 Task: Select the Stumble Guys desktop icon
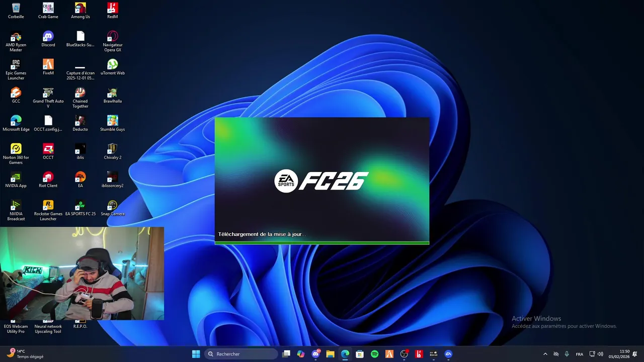[x=112, y=124]
